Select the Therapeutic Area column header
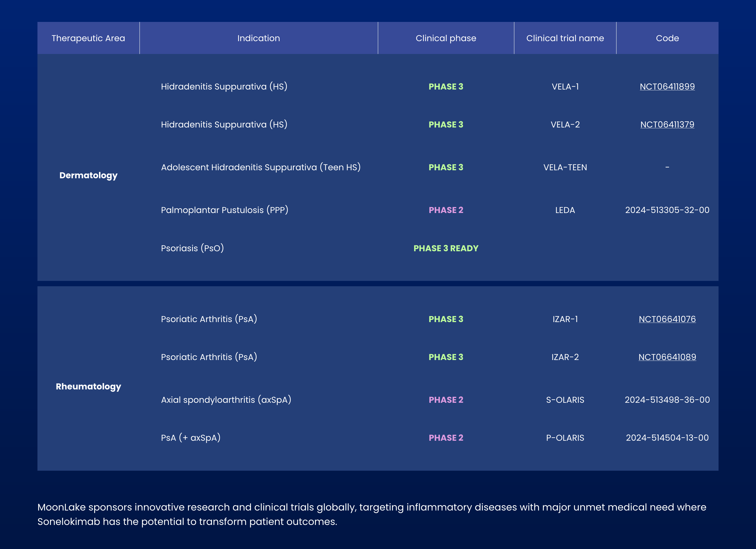This screenshot has width=756, height=549. click(x=88, y=38)
